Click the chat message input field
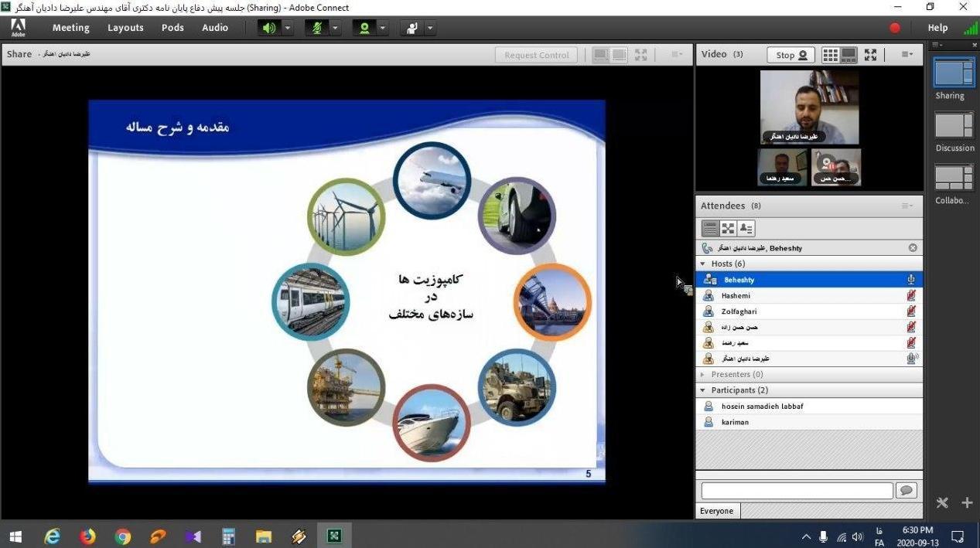The width and height of the screenshot is (980, 548). point(797,490)
